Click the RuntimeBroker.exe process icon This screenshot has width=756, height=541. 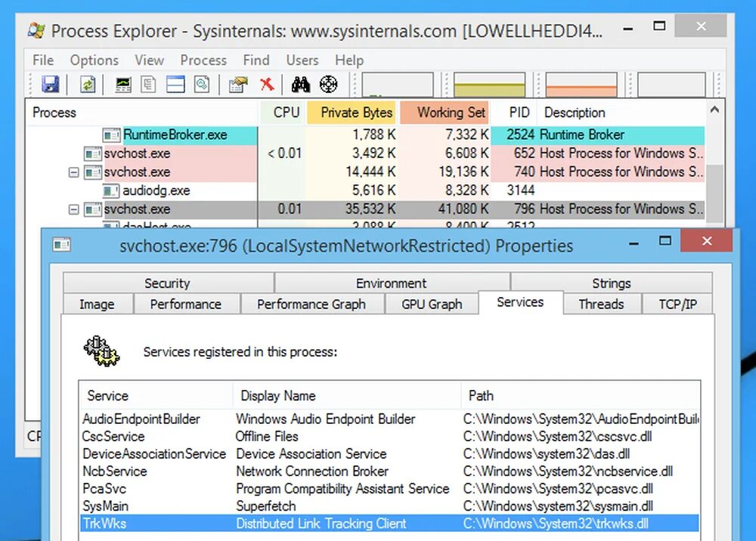[111, 135]
